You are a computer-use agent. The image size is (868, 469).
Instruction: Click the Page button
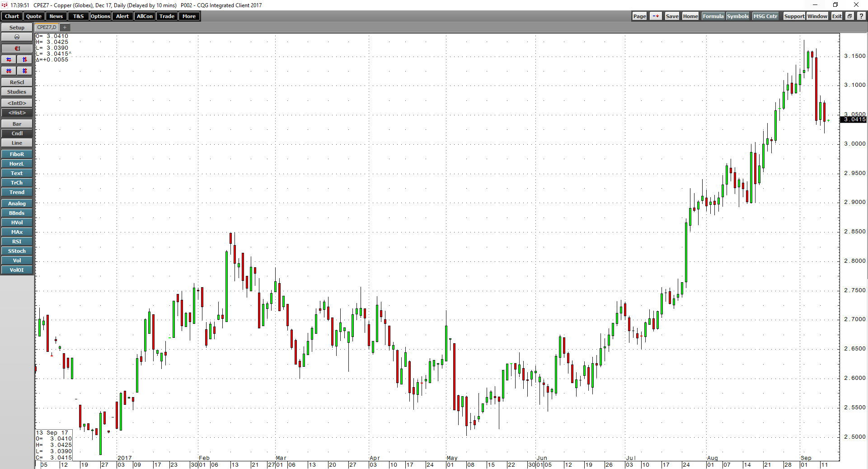pos(639,16)
